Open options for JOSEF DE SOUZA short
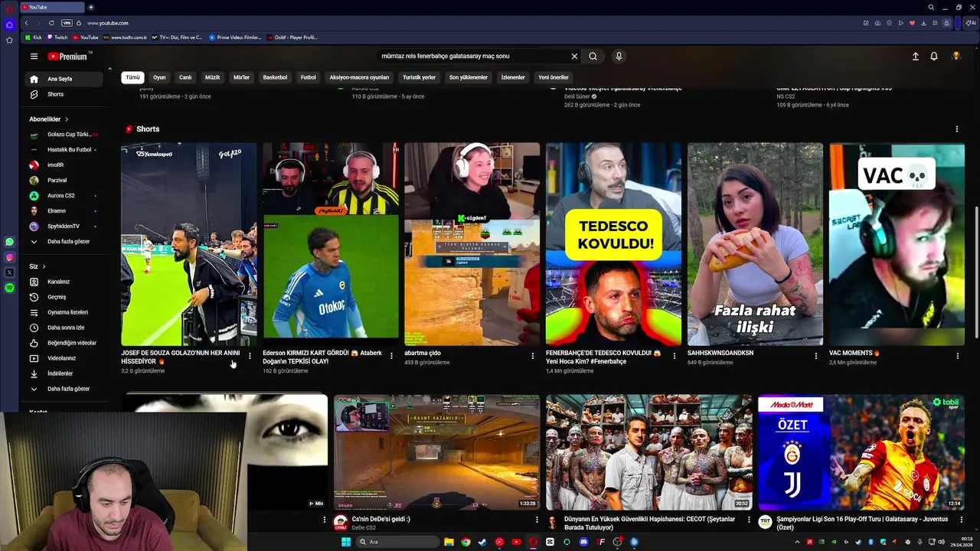 [x=250, y=356]
